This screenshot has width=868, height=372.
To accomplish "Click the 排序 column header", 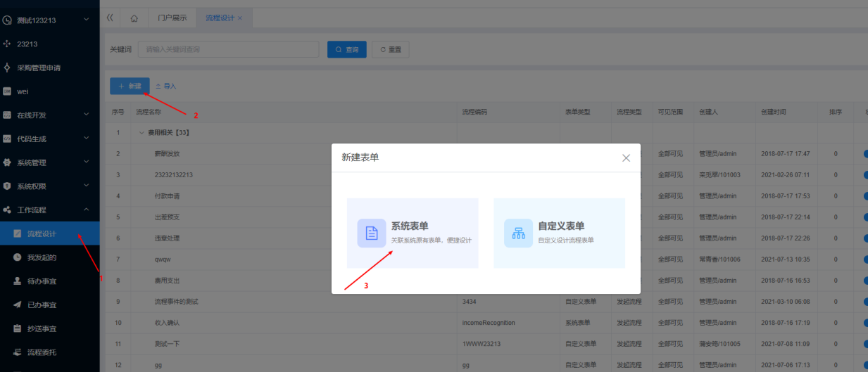I will click(x=836, y=112).
